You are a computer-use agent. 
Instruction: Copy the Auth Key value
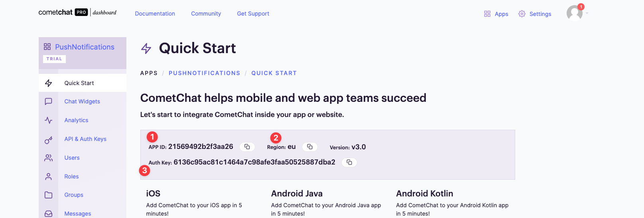[349, 163]
